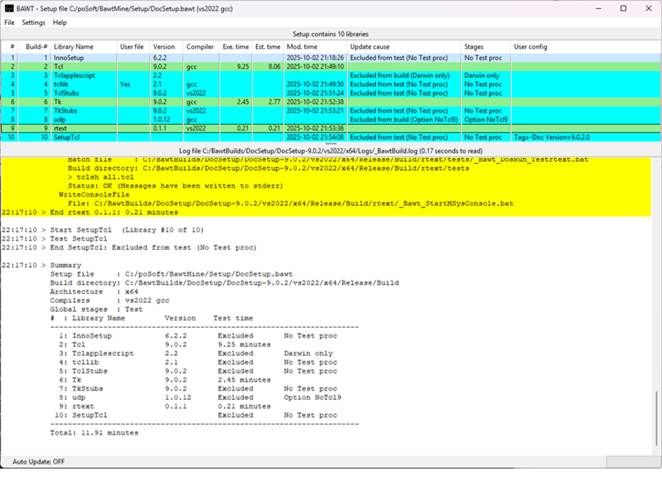Click the BAWT app icon in title bar

tap(10, 7)
